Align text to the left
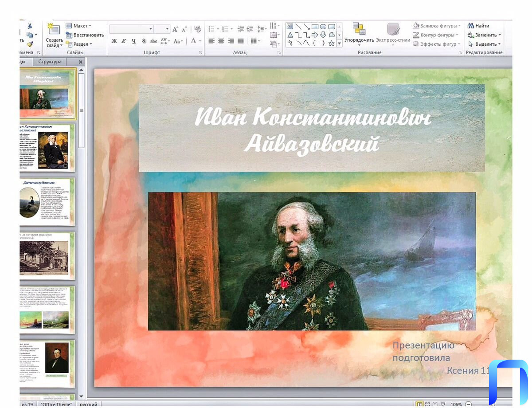This screenshot has width=532, height=408. point(211,41)
